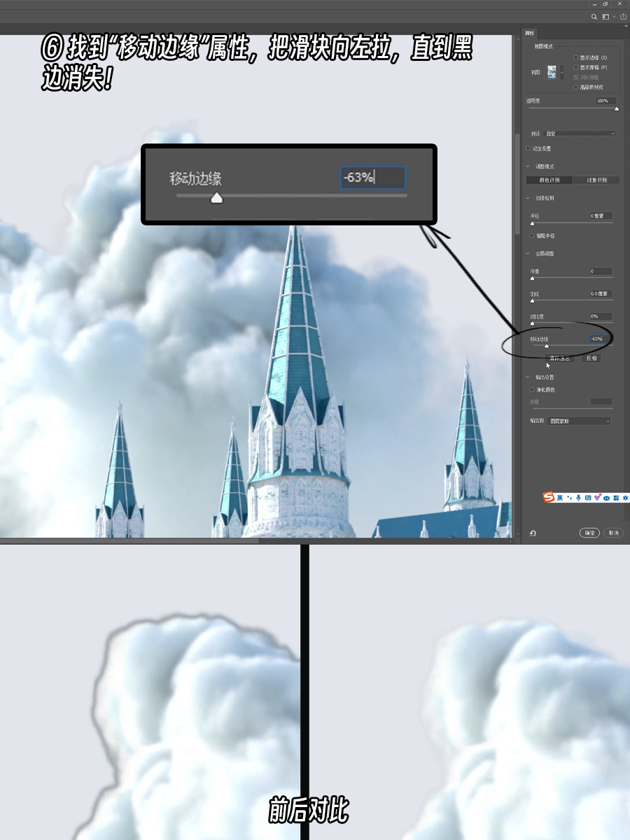Viewport: 630px width, 840px height.
Task: Cancel with the 取消 button
Action: [x=613, y=533]
